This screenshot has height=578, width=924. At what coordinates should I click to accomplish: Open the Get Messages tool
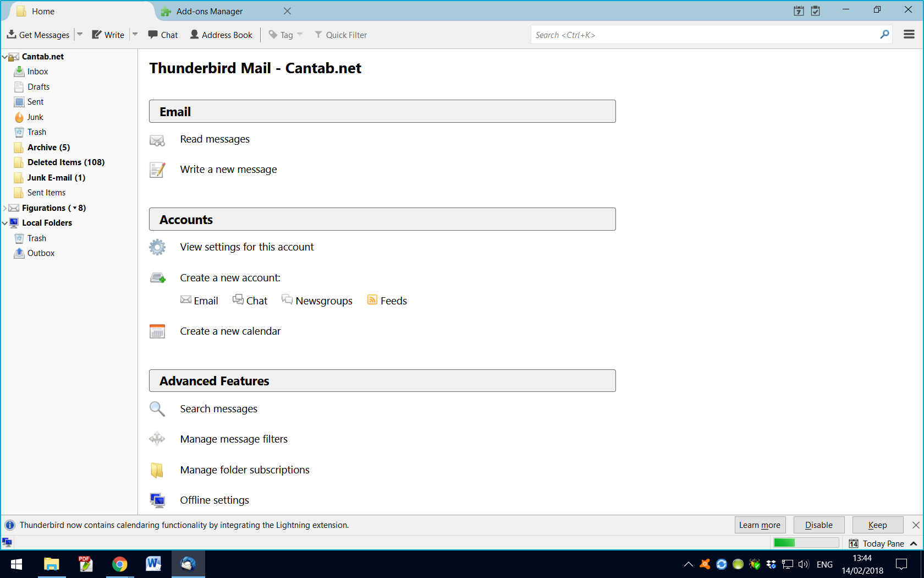tap(38, 34)
